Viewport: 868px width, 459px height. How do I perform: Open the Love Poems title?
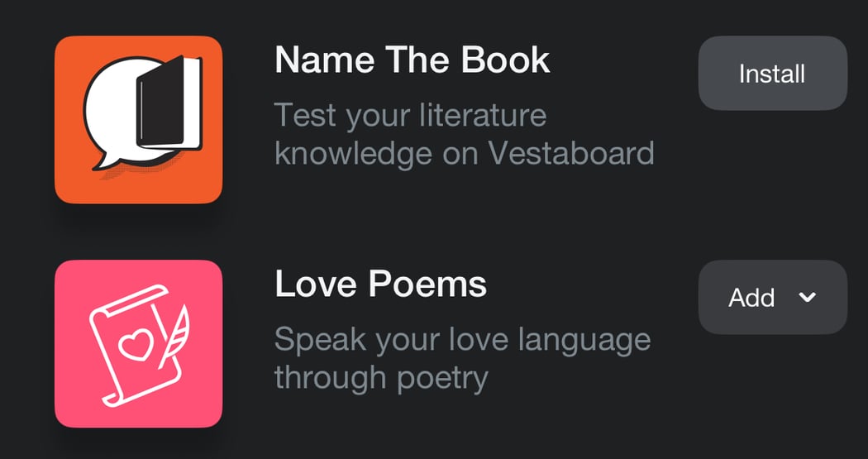pyautogui.click(x=380, y=284)
